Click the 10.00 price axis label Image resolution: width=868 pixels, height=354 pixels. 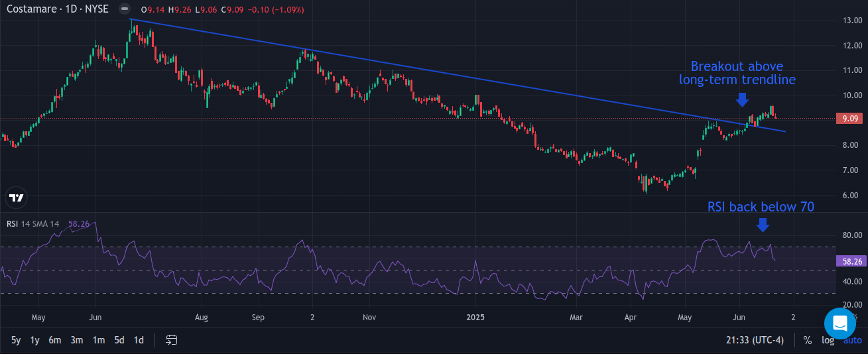pos(852,95)
